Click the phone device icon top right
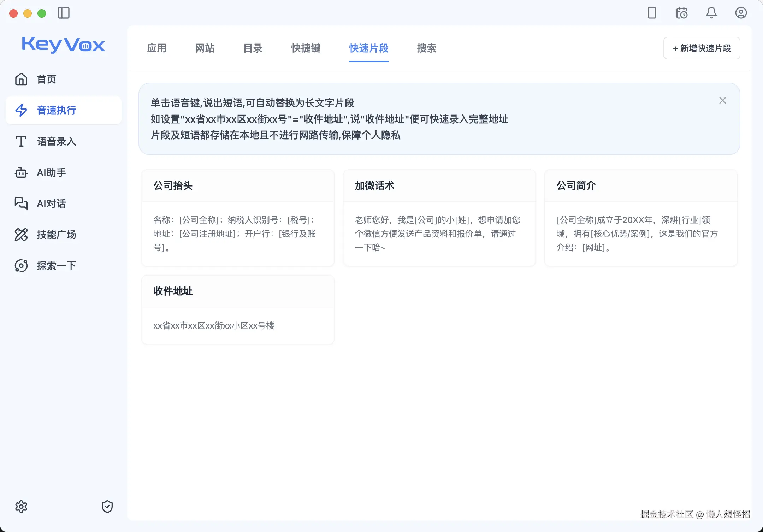Screen dimensions: 763x532 tap(652, 13)
